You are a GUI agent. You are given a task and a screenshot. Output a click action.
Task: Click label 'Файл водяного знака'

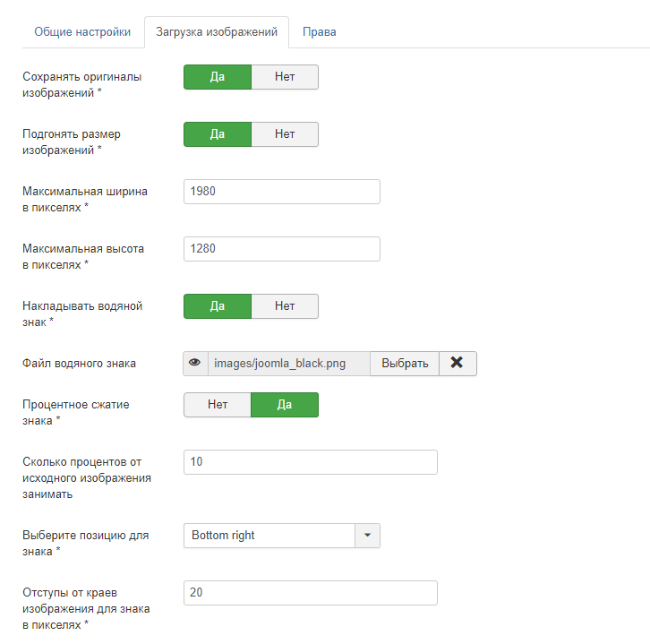point(79,364)
